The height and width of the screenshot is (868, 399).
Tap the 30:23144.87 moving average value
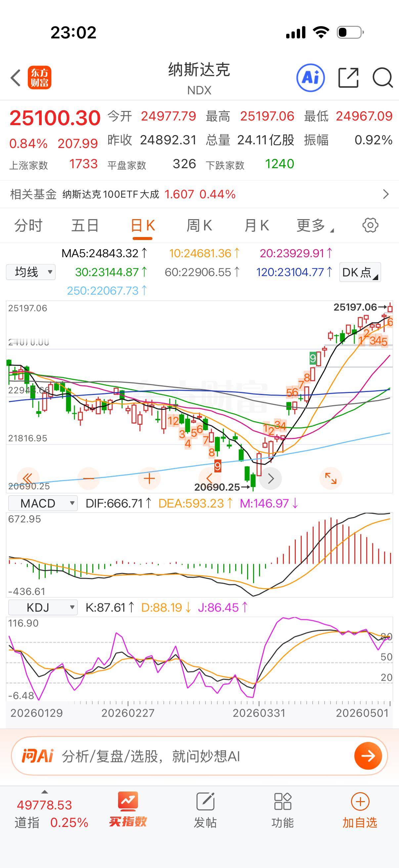point(111,272)
